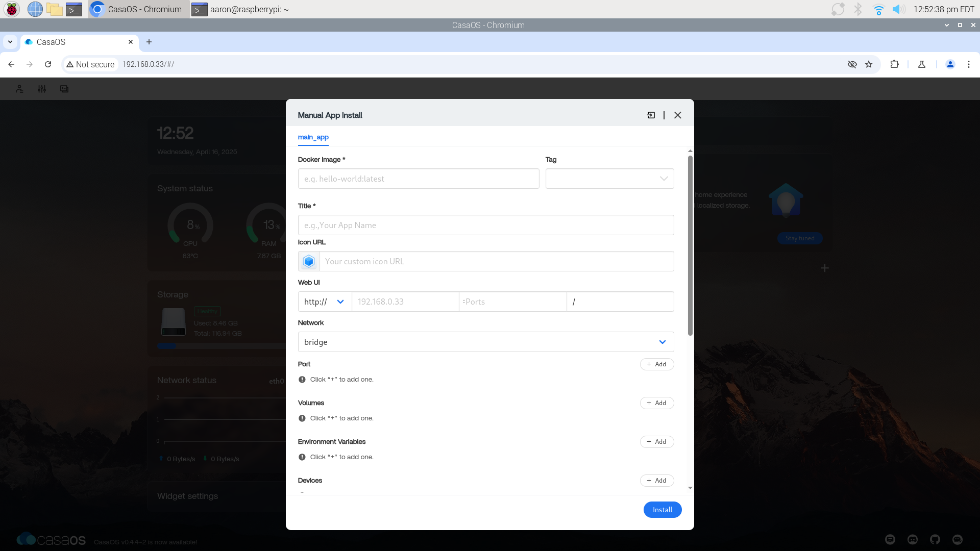Click the Stay tuned button
Viewport: 980px width, 551px height.
tap(800, 238)
